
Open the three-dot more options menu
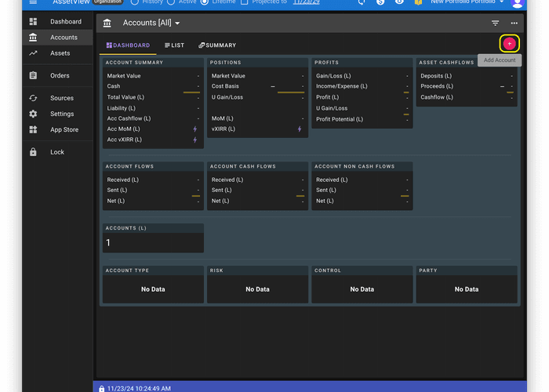(514, 24)
